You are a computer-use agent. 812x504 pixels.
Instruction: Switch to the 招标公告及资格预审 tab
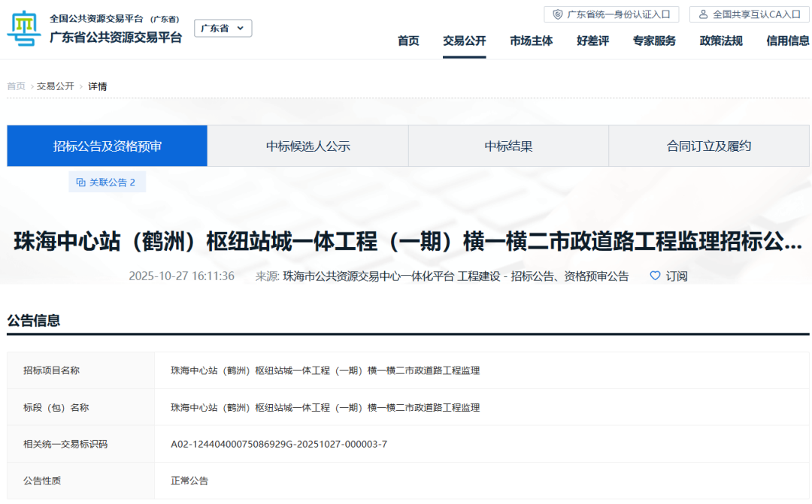coord(108,146)
